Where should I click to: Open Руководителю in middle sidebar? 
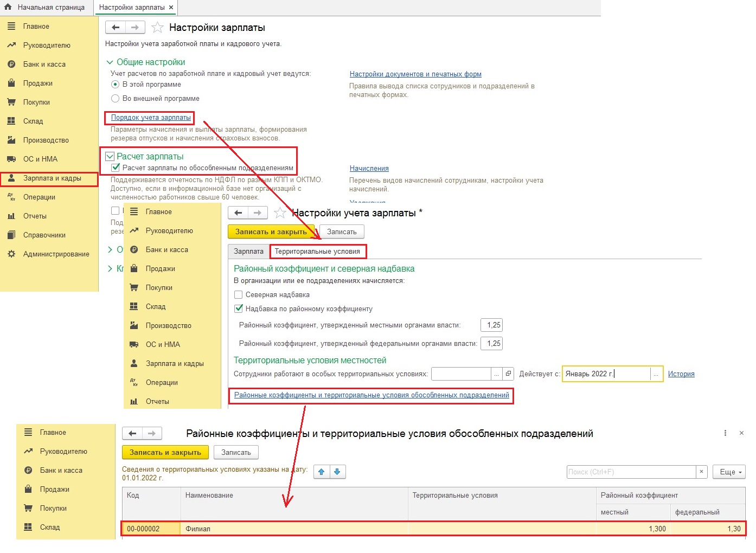169,230
